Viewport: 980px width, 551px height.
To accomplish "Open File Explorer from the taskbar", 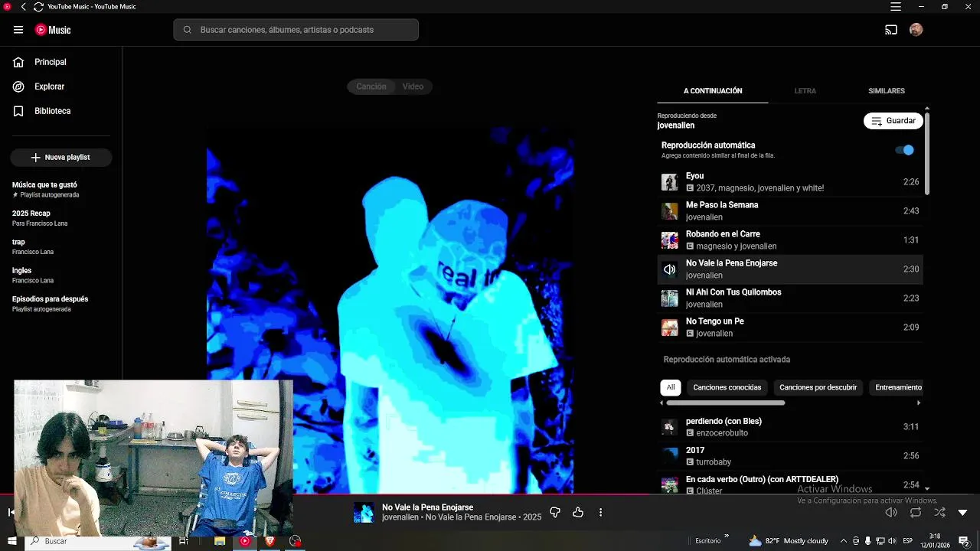I will click(x=220, y=541).
